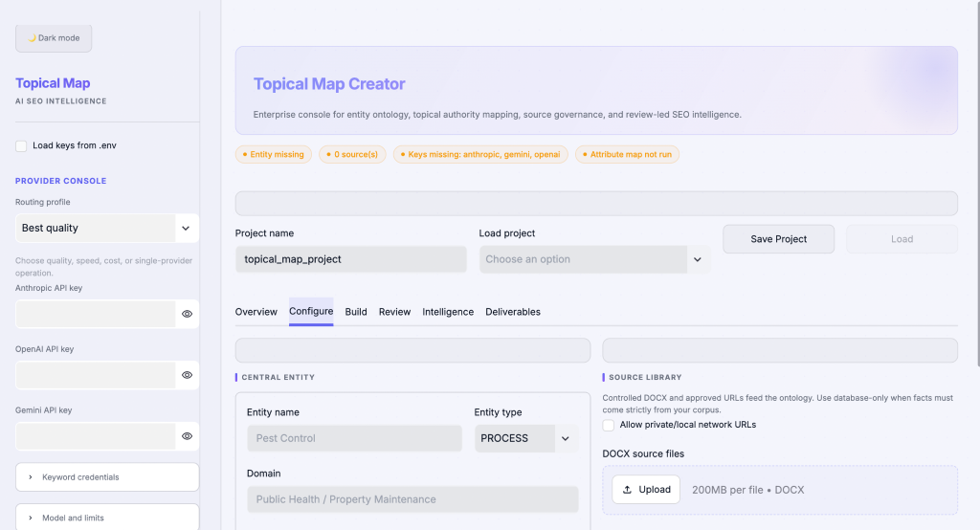Enable Allow private/local network URLs
This screenshot has height=530, width=980.
click(x=608, y=425)
